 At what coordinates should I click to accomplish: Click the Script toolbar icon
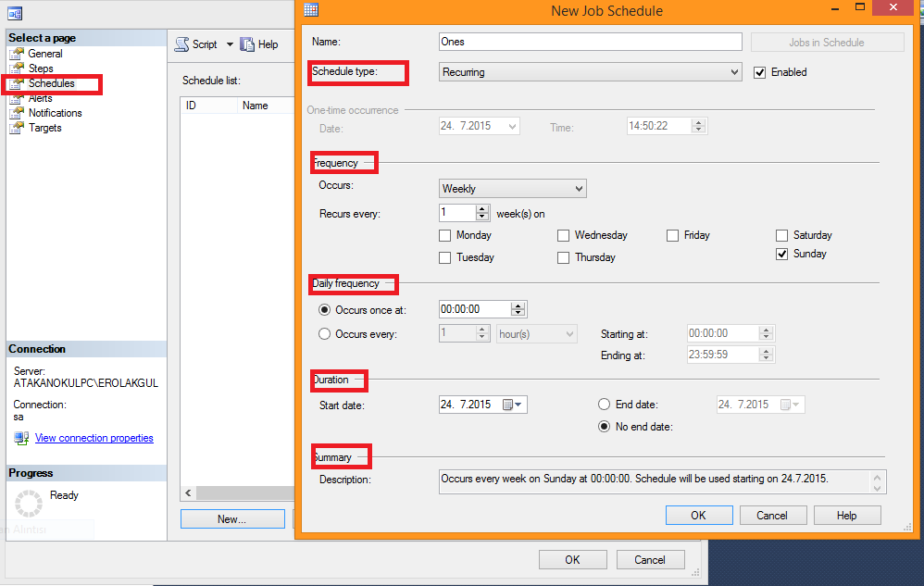(182, 44)
